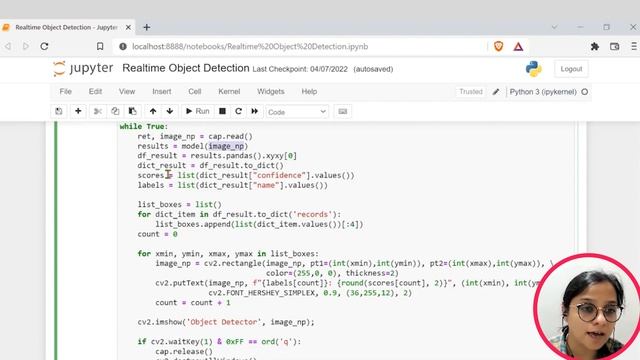Click the Python 3 (ipykernel) kernel name

(x=543, y=92)
